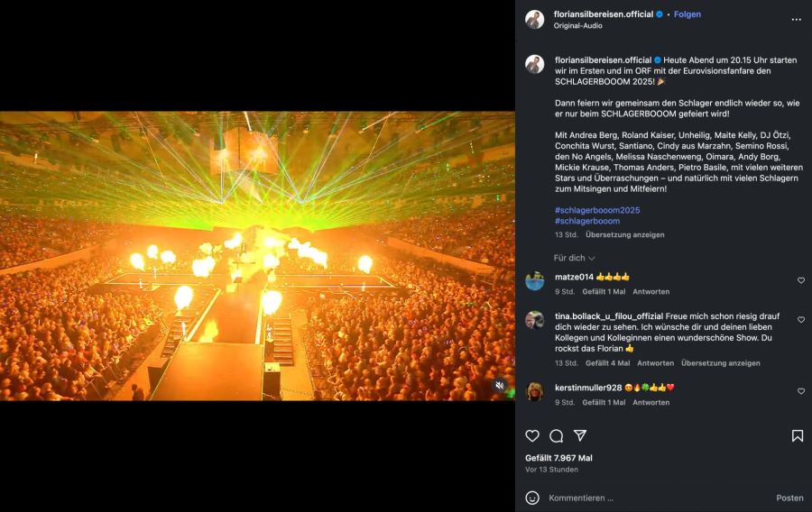Open the three-dot more options menu
This screenshot has height=512, width=812.
pos(796,19)
